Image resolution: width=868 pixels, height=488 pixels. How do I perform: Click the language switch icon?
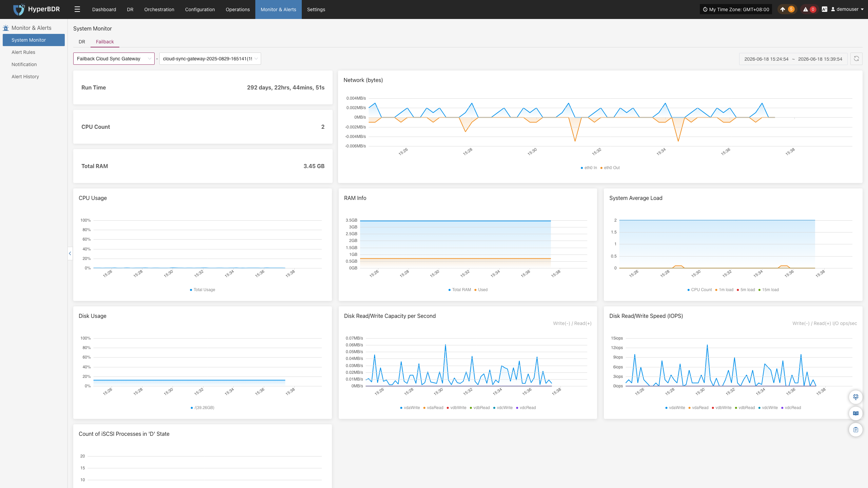tap(825, 9)
